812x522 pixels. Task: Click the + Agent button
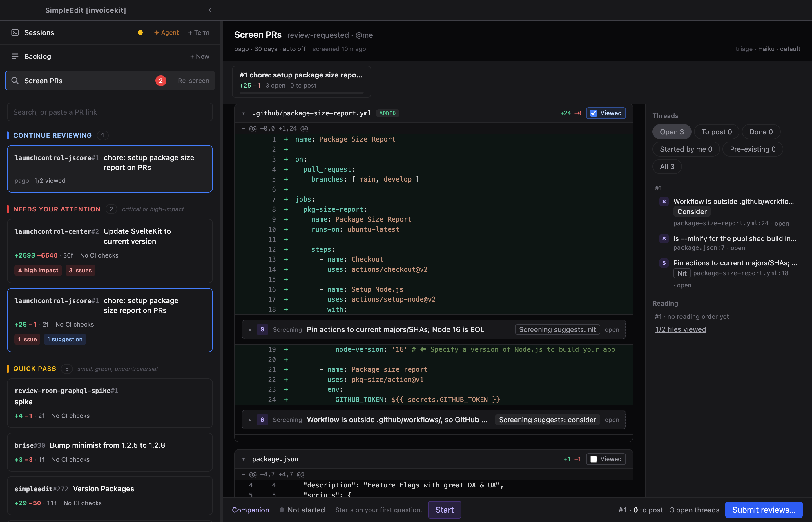(x=166, y=32)
